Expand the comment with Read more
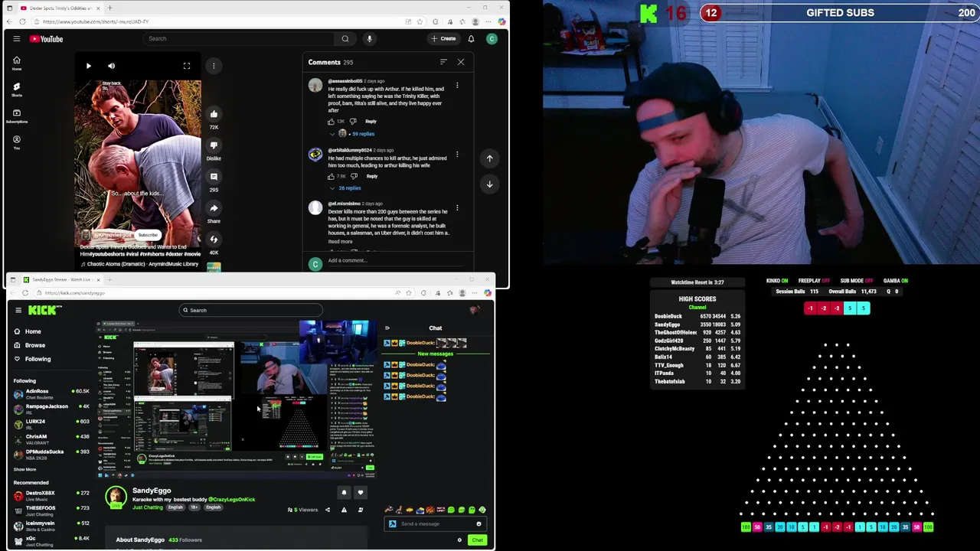 tap(340, 242)
